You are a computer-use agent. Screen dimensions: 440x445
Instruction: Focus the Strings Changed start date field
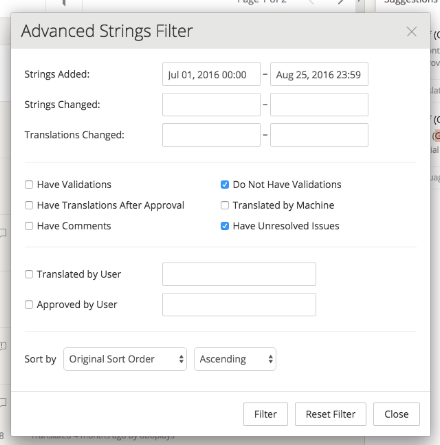pos(211,105)
